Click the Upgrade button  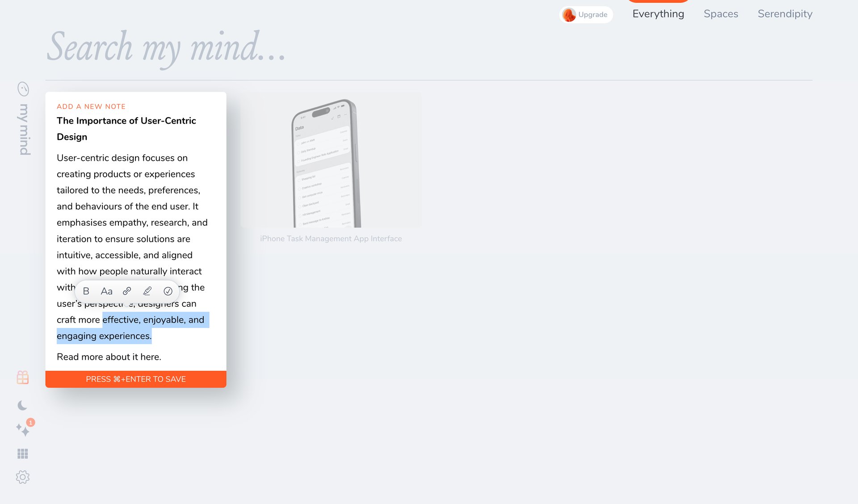586,14
